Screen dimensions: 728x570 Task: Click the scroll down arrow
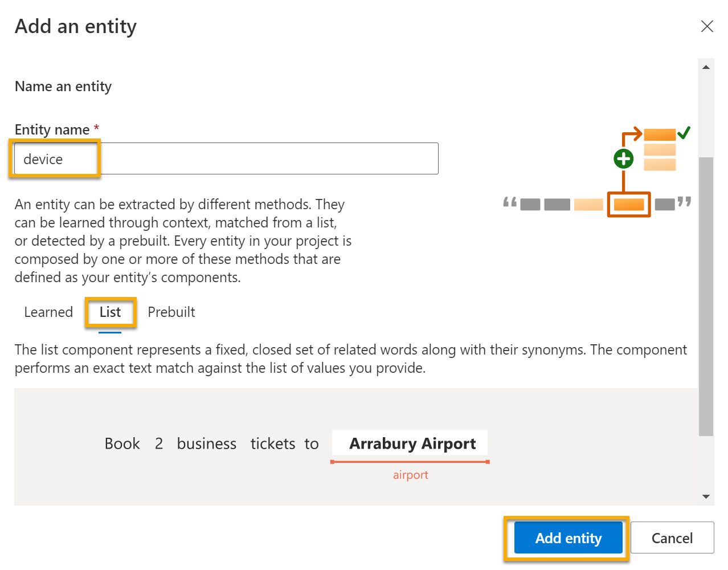(706, 496)
